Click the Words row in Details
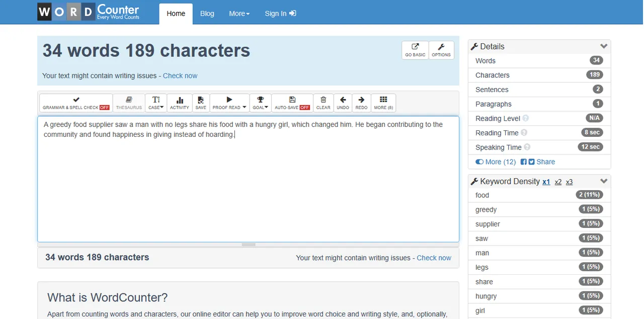Screen dimensions: 644x319 click(x=539, y=61)
